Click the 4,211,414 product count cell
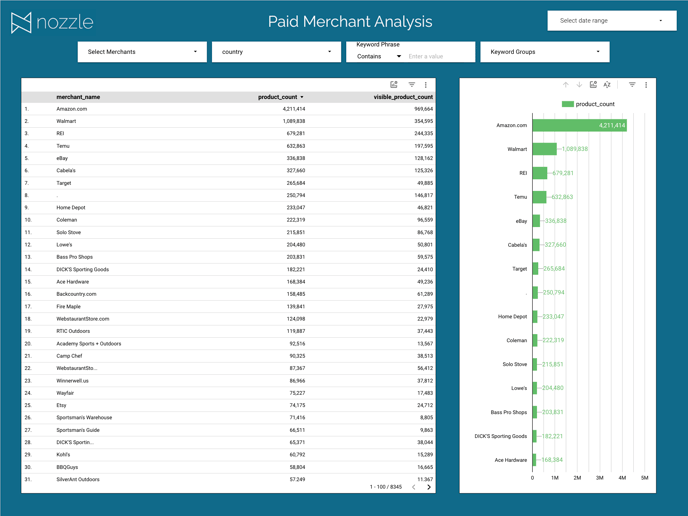The image size is (688, 516). point(294,109)
